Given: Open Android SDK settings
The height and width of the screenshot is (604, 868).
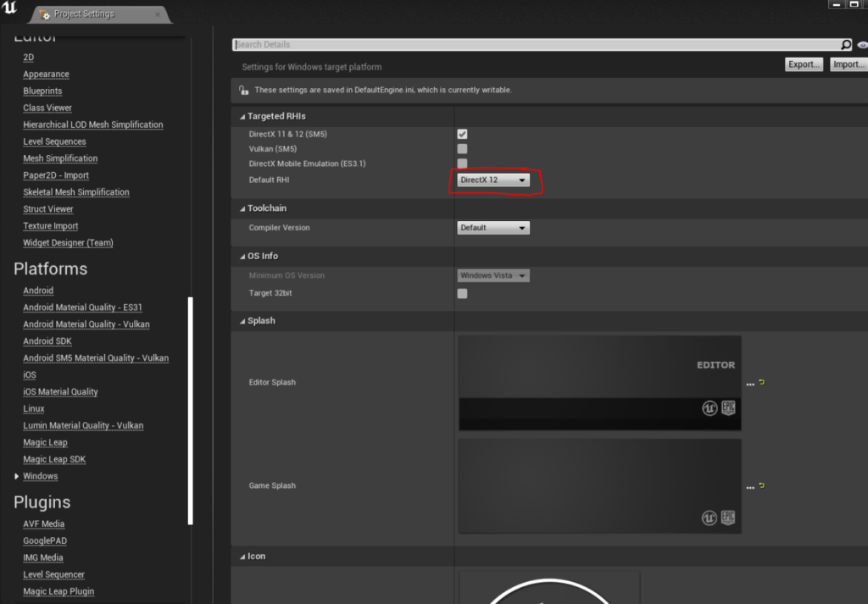Looking at the screenshot, I should click(x=47, y=341).
